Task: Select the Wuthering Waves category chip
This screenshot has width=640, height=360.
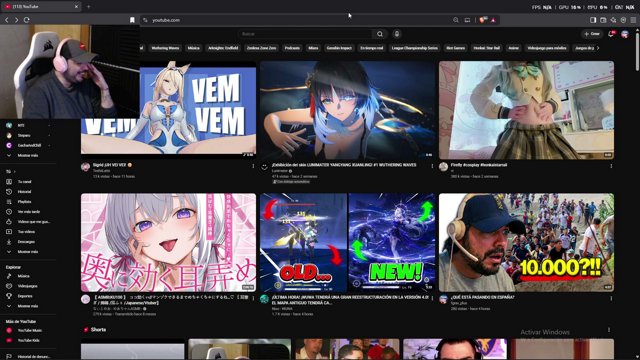Action: pos(165,48)
